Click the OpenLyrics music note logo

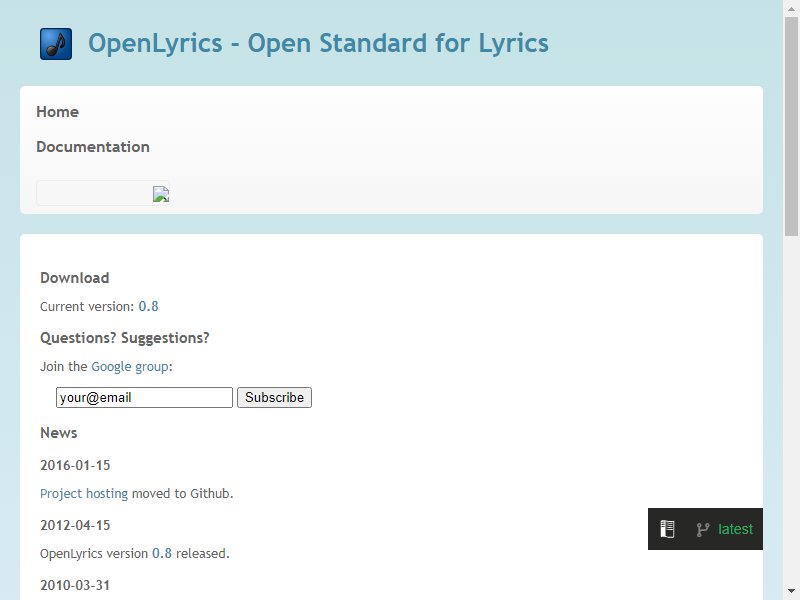[x=56, y=44]
